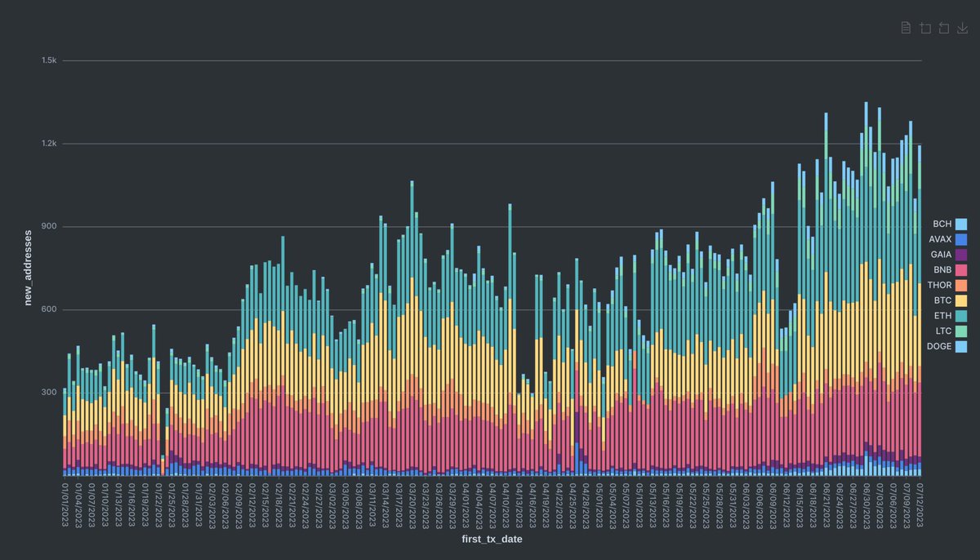Download chart with save-as-image icon
The height and width of the screenshot is (560, 980).
(963, 28)
